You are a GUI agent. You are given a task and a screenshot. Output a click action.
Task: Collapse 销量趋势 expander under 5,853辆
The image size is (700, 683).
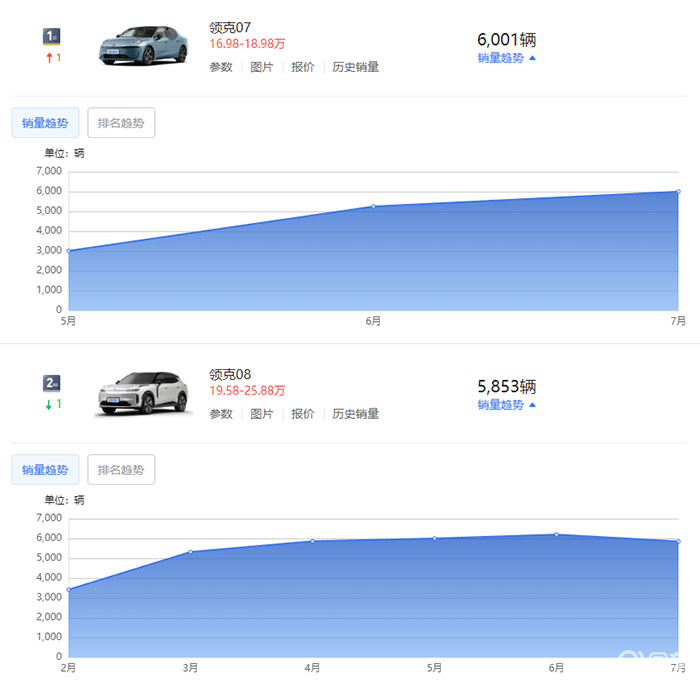coord(506,405)
